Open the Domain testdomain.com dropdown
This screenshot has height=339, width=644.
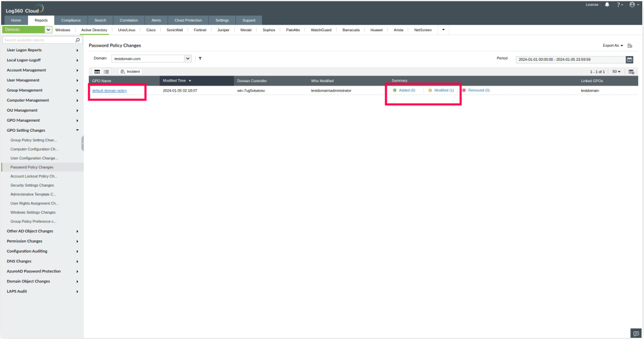[188, 58]
